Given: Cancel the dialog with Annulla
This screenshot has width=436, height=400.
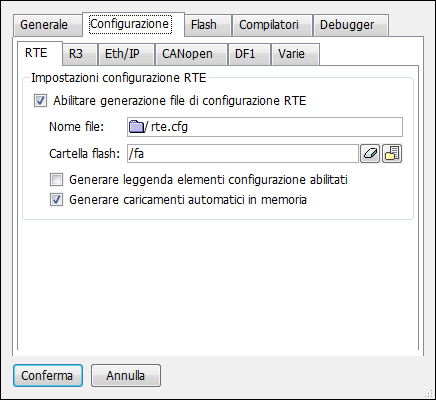Looking at the screenshot, I should [x=126, y=376].
